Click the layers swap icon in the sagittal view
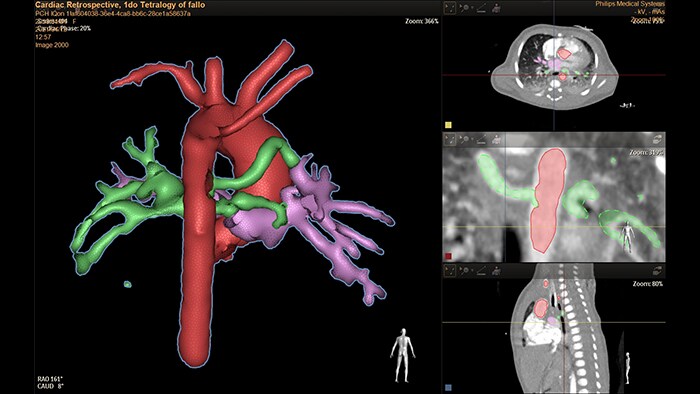This screenshot has height=394, width=700. 658,270
